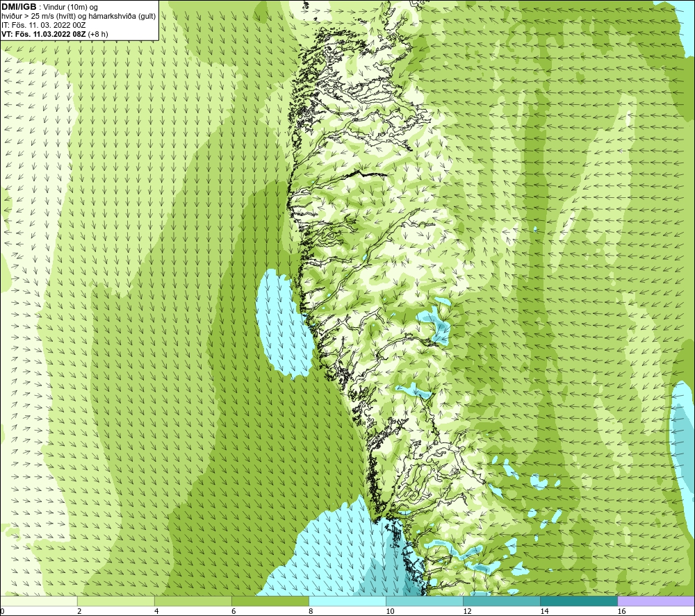Click the 2–4 m/s light green legend swatch

pos(116,601)
